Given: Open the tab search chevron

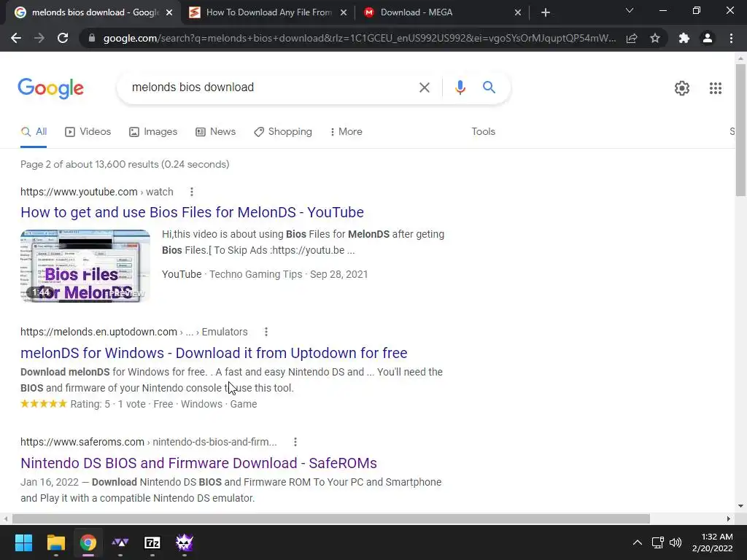Looking at the screenshot, I should [x=630, y=10].
